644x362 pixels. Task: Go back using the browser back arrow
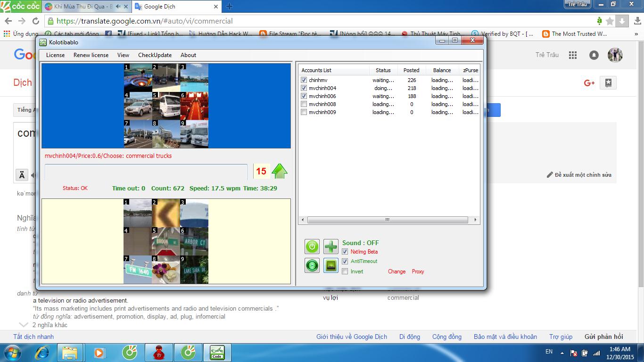8,21
